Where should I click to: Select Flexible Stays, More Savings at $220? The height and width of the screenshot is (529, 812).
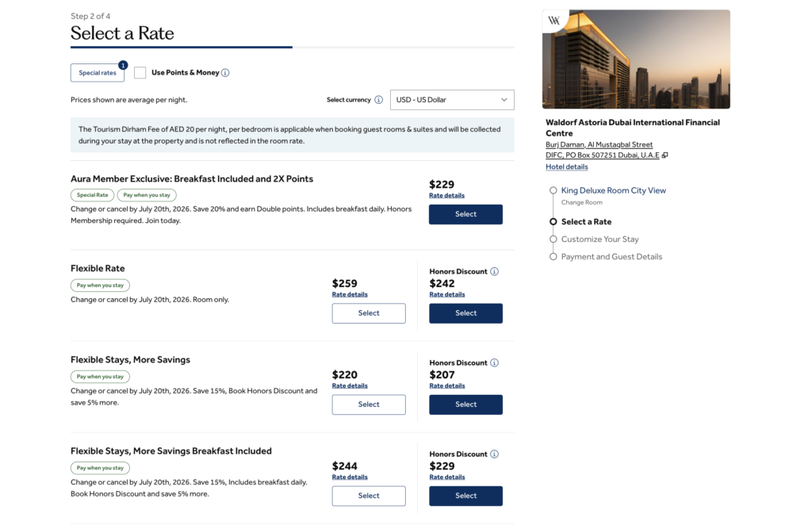click(369, 404)
